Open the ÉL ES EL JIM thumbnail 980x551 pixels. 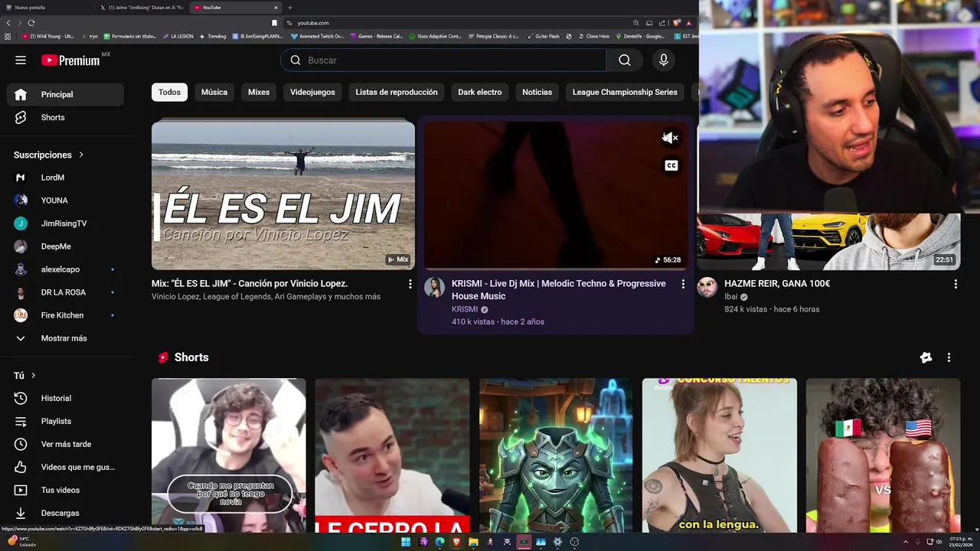(283, 194)
